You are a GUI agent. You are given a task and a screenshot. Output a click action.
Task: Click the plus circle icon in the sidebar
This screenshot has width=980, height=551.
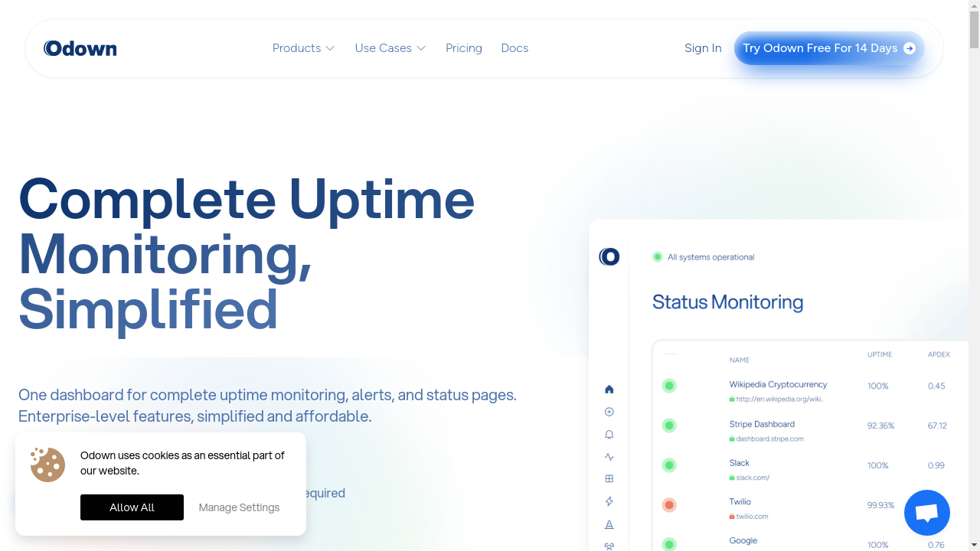(x=609, y=412)
